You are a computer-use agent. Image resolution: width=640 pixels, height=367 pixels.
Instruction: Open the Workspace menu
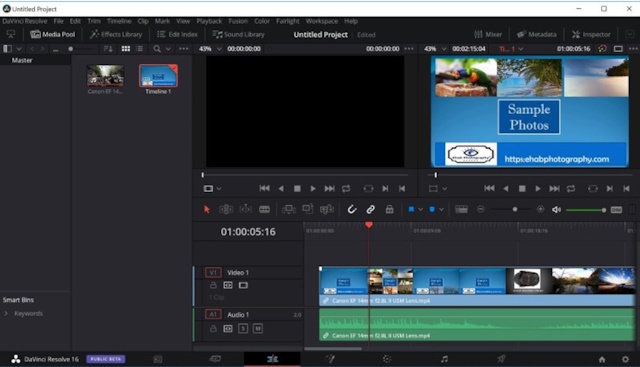[x=322, y=21]
